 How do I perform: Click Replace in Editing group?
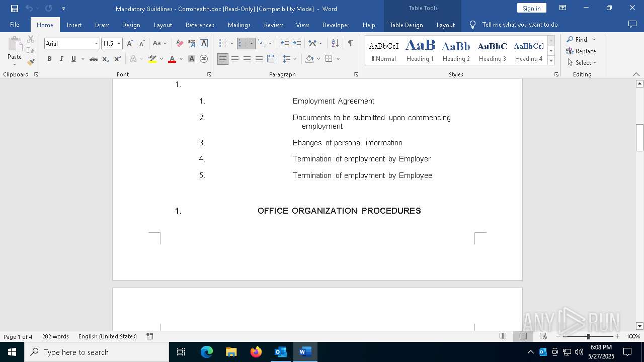coord(581,51)
